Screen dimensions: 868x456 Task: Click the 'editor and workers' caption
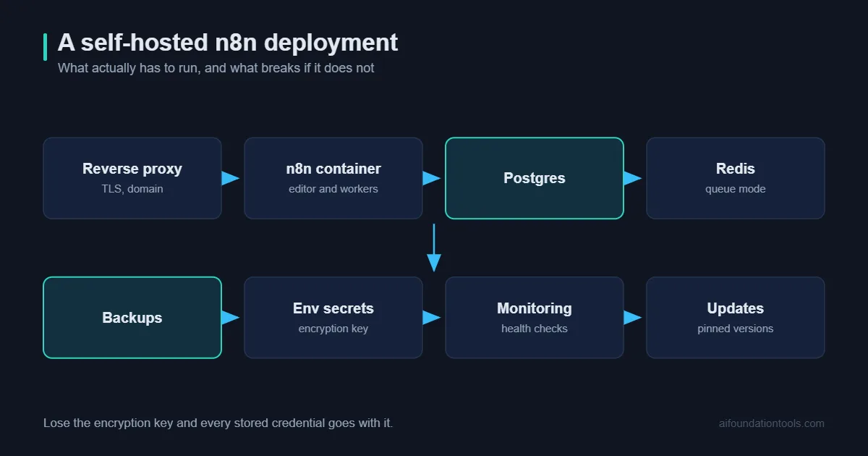click(x=333, y=189)
